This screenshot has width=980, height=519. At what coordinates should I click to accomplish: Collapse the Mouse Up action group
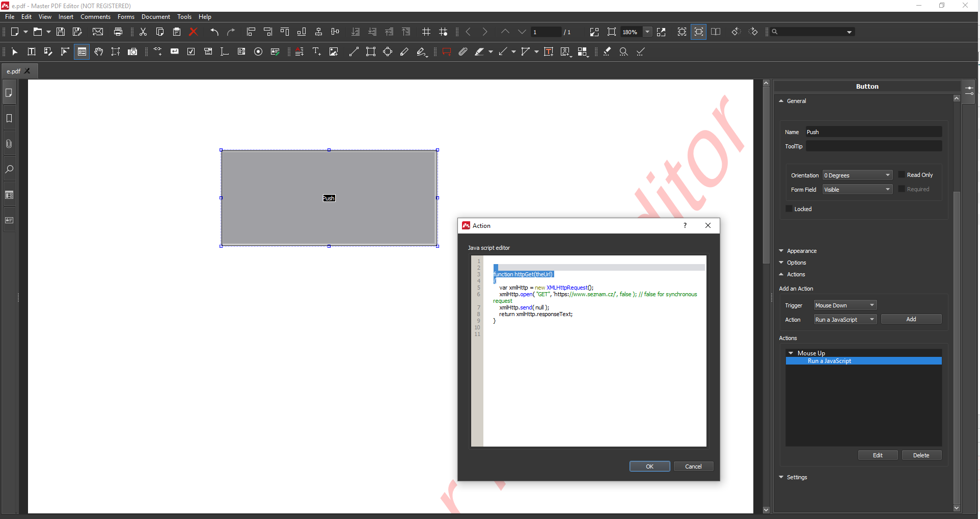[x=791, y=353]
